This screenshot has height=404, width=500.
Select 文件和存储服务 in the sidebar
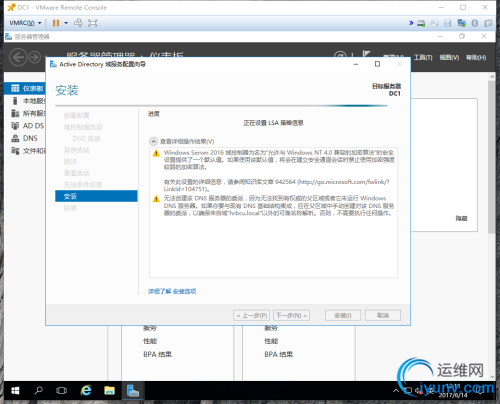[25, 151]
